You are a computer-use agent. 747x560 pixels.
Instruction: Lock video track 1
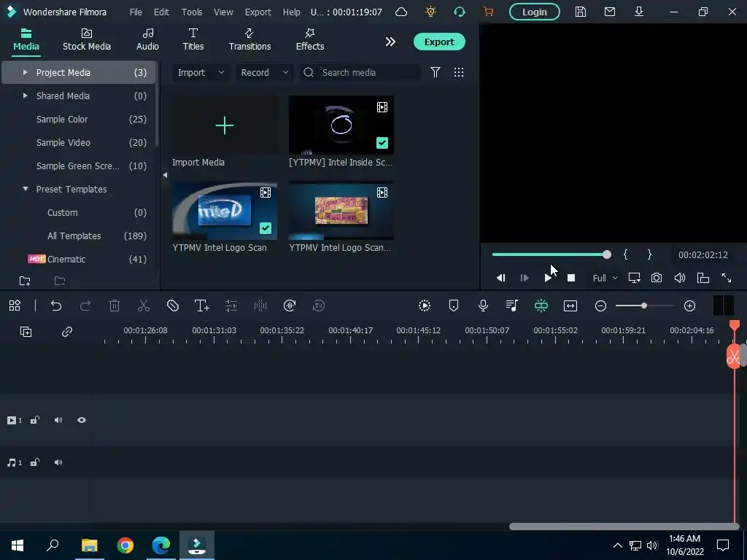tap(35, 420)
